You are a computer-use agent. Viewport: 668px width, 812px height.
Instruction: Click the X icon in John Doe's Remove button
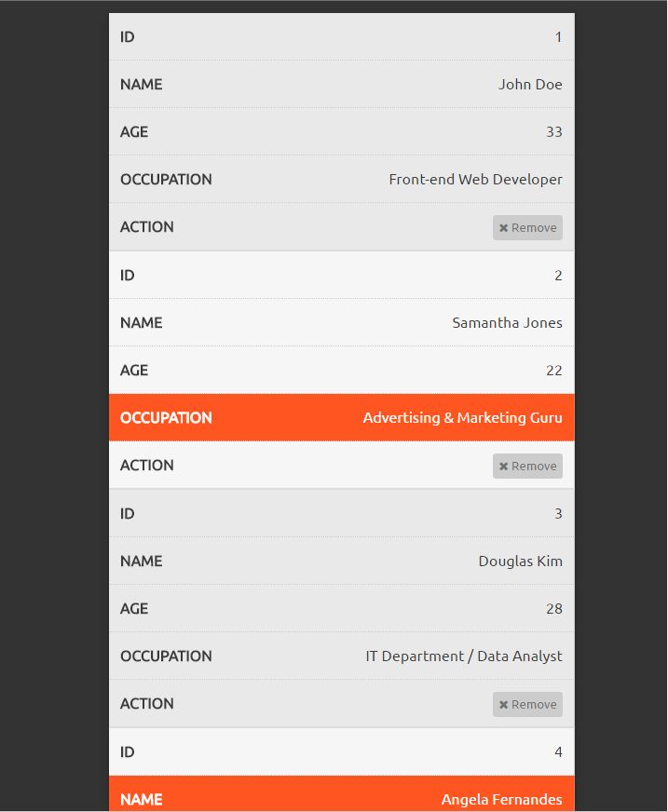[x=504, y=228]
